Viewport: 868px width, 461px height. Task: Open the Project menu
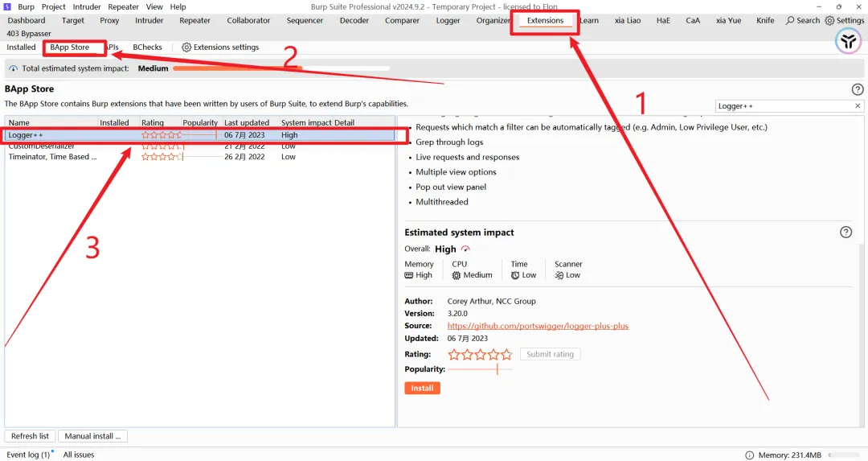[54, 6]
